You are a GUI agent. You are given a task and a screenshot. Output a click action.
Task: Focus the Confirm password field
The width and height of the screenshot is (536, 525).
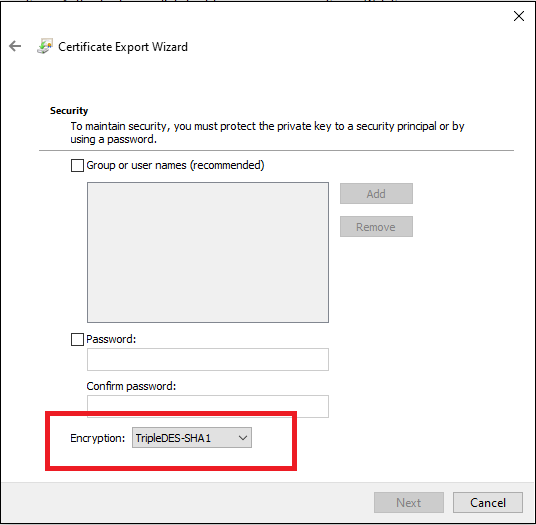point(208,406)
